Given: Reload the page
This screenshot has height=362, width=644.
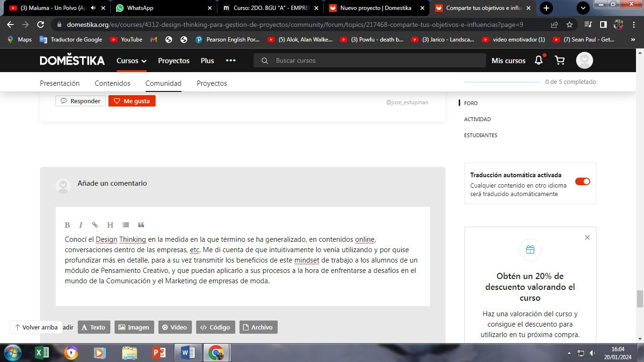Looking at the screenshot, I should point(41,25).
